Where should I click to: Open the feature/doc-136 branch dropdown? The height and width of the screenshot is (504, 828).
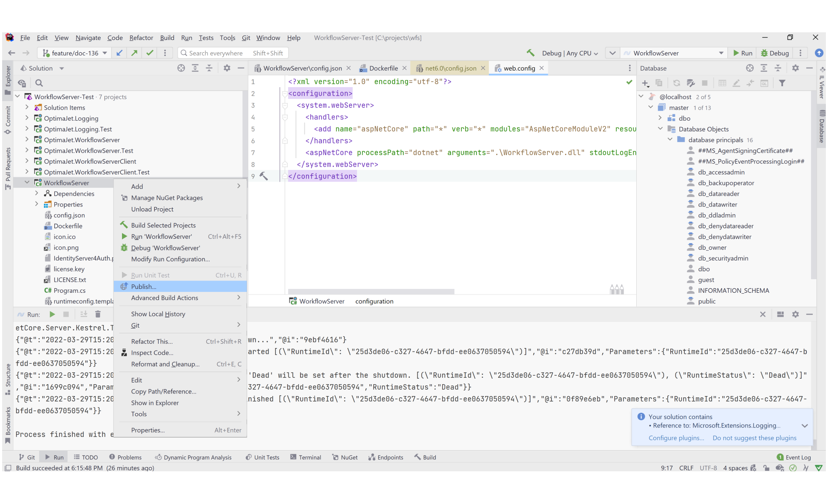pos(75,53)
